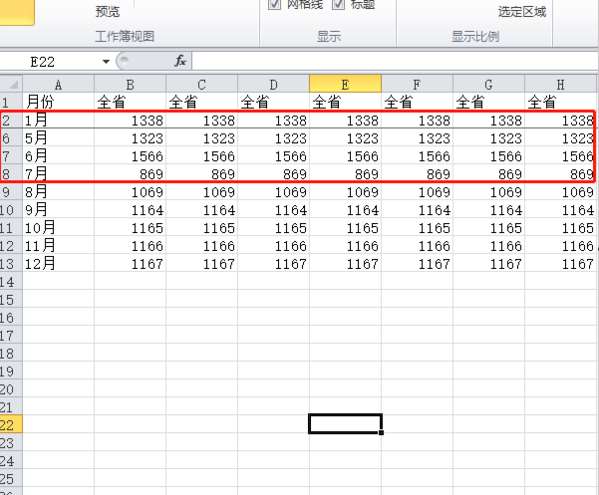Open the Name Box dropdown arrow
Viewport: 599px width, 495px height.
click(x=106, y=61)
